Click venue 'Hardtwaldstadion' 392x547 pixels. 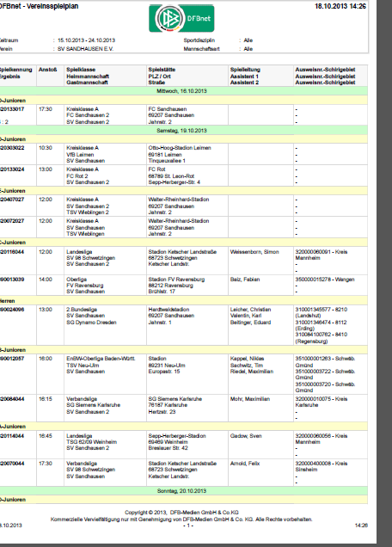point(168,310)
